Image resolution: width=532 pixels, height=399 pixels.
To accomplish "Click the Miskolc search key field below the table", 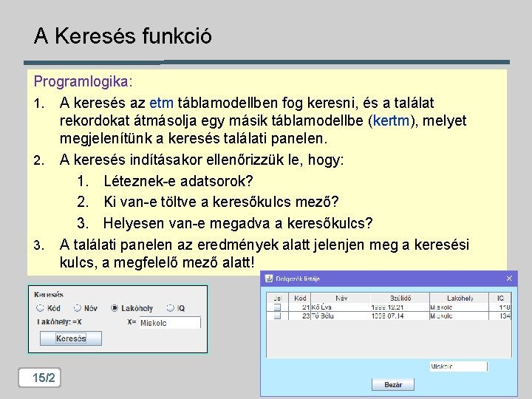I will (x=458, y=366).
